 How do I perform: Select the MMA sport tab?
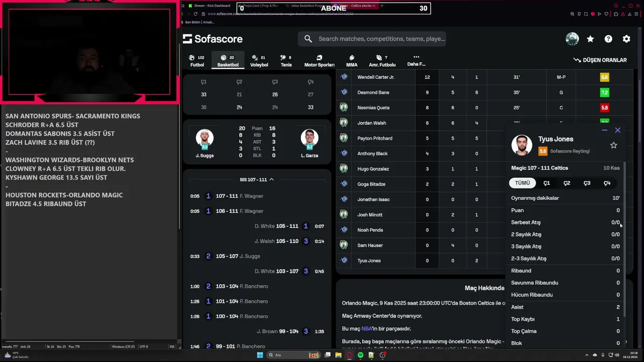pos(352,61)
